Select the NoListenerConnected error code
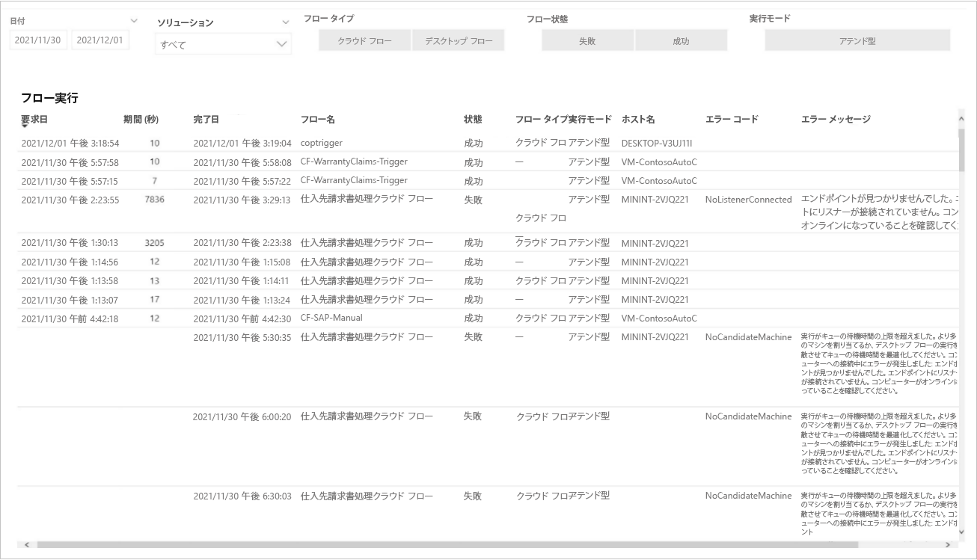 [x=748, y=200]
